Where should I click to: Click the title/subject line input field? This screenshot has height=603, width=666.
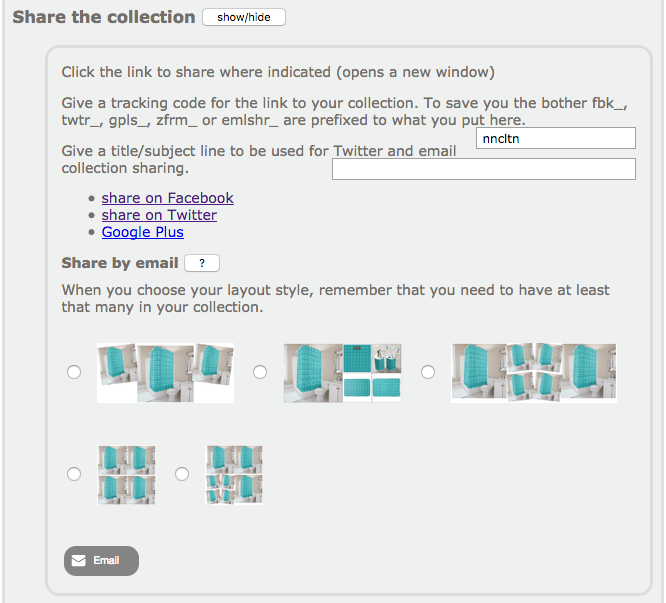484,169
